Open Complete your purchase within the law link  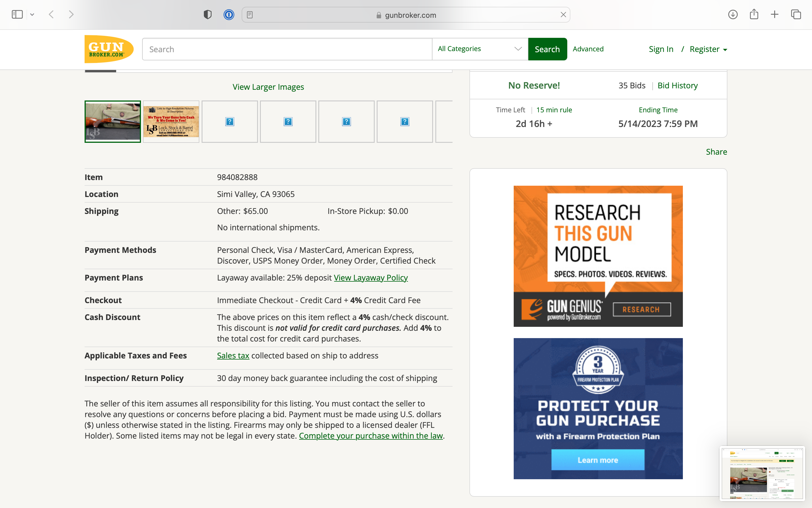[x=371, y=435]
